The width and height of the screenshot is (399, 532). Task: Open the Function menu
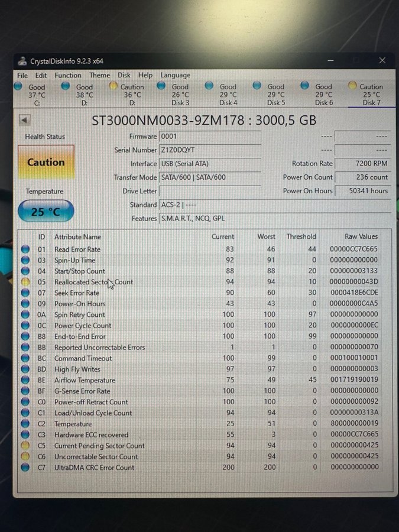coord(68,76)
